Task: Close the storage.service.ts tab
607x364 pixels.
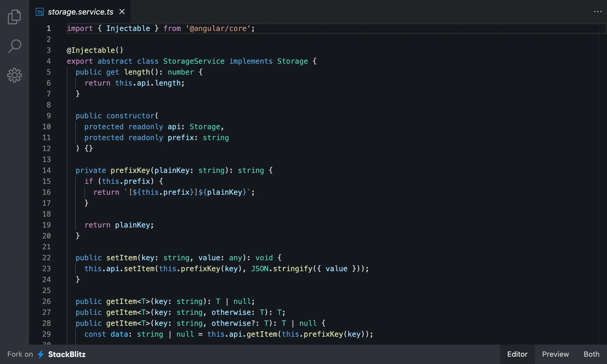Action: point(122,12)
